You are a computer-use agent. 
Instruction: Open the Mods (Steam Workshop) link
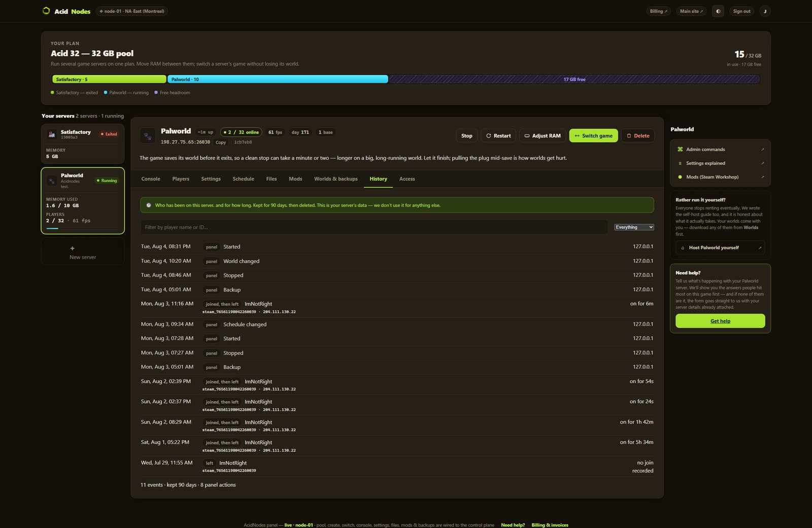click(x=720, y=177)
